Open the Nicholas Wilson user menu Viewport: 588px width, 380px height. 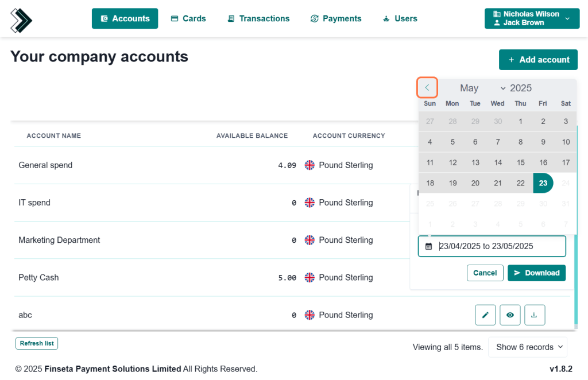(x=531, y=18)
